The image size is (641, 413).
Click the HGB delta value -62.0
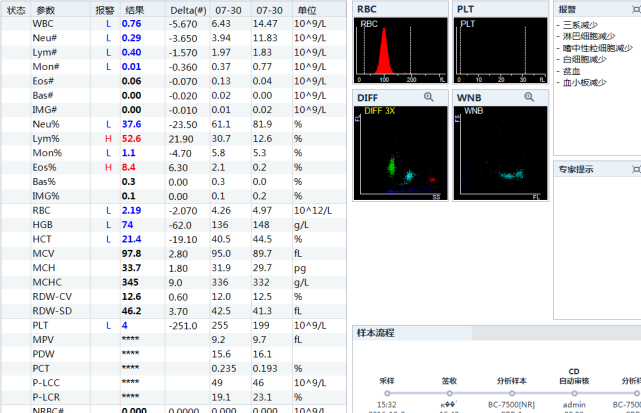(x=180, y=225)
